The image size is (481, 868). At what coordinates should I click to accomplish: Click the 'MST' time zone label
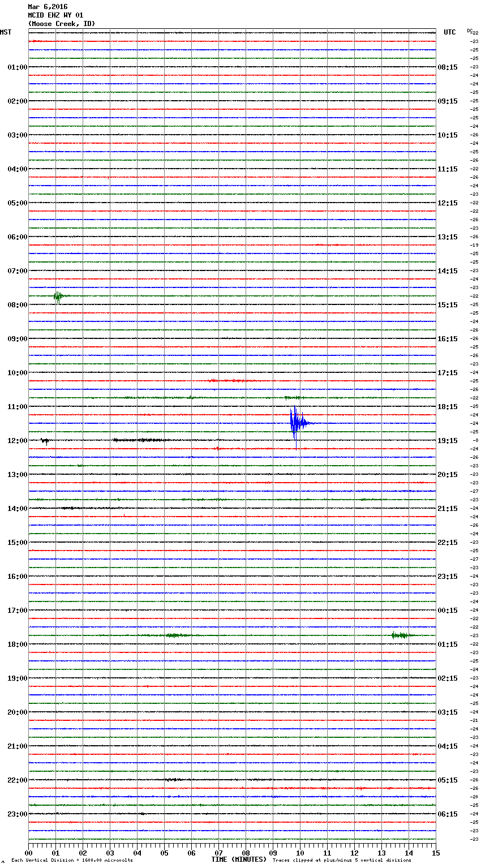coord(6,32)
